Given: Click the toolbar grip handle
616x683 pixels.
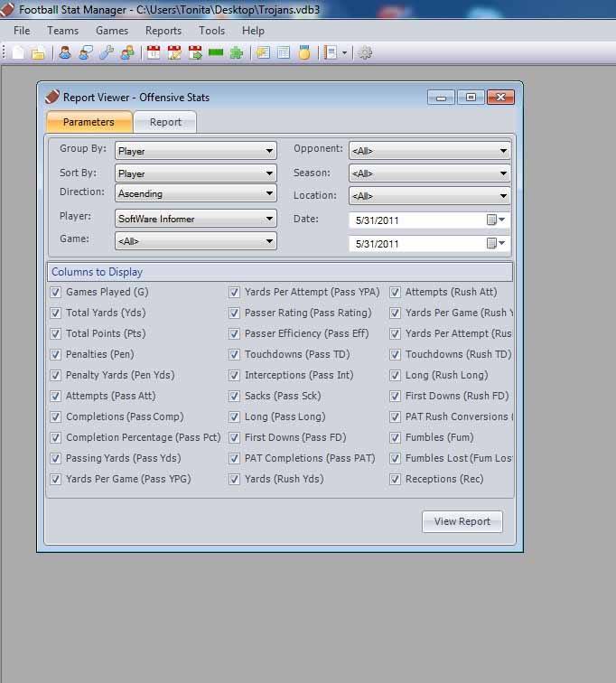Looking at the screenshot, I should tap(4, 52).
